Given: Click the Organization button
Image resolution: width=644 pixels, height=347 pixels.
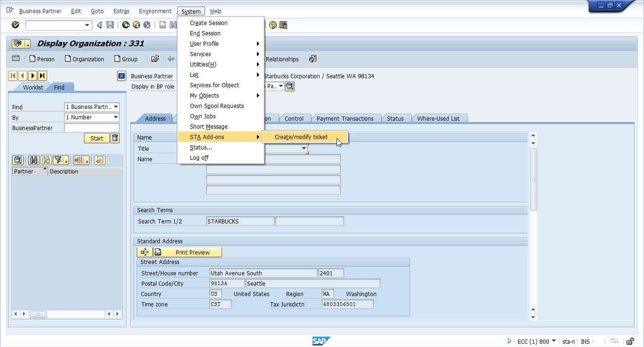Looking at the screenshot, I should (84, 59).
